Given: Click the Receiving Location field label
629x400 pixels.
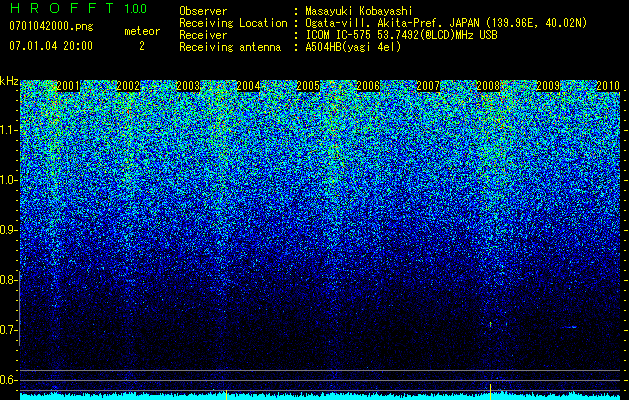Looking at the screenshot, I should [x=233, y=23].
